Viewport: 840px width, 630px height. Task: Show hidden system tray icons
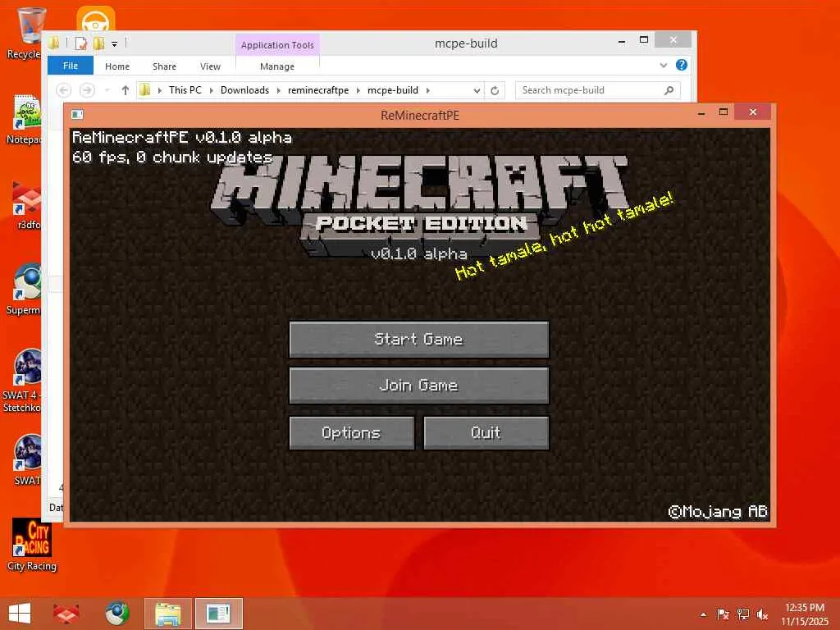(x=703, y=614)
